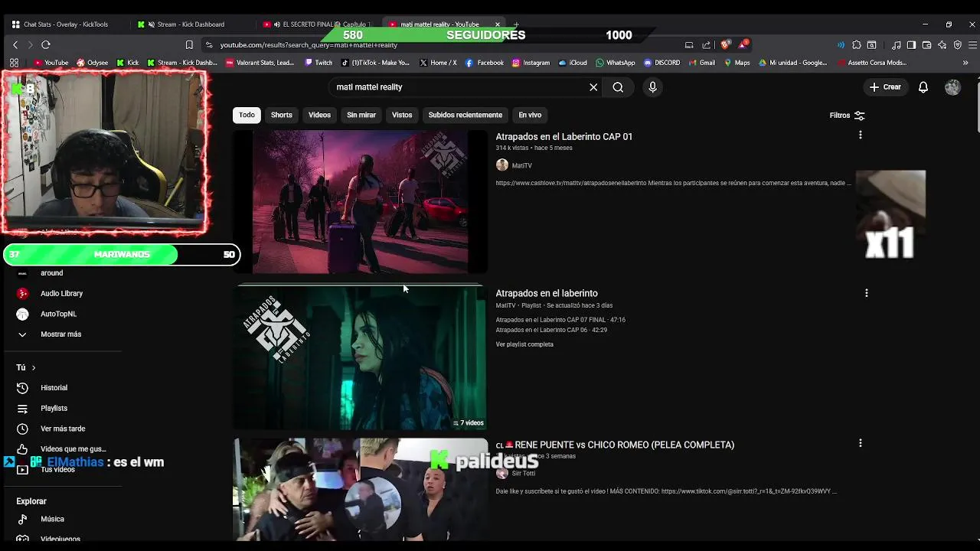Open YouTube notifications bell
980x551 pixels.
click(923, 87)
